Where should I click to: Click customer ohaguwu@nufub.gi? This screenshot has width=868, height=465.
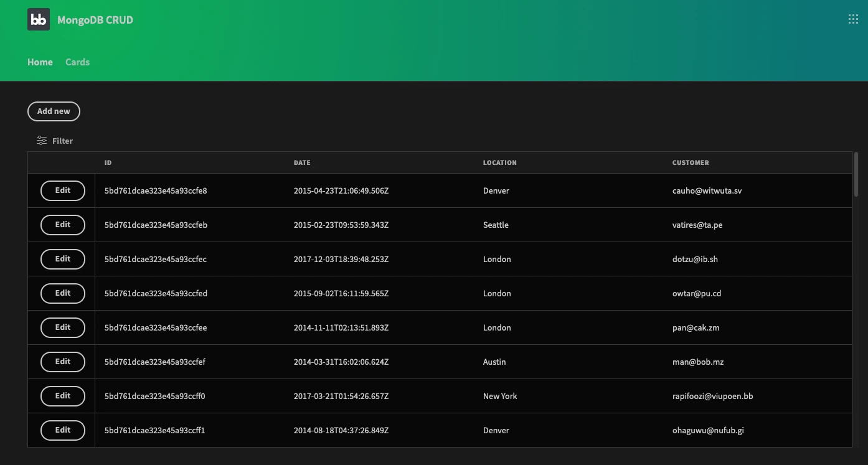click(x=709, y=430)
